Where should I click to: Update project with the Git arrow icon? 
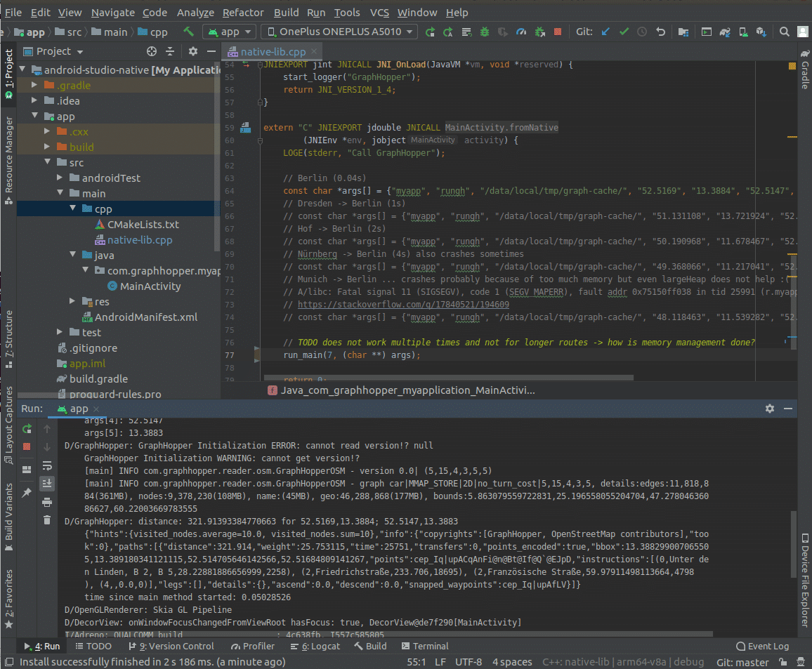point(605,32)
